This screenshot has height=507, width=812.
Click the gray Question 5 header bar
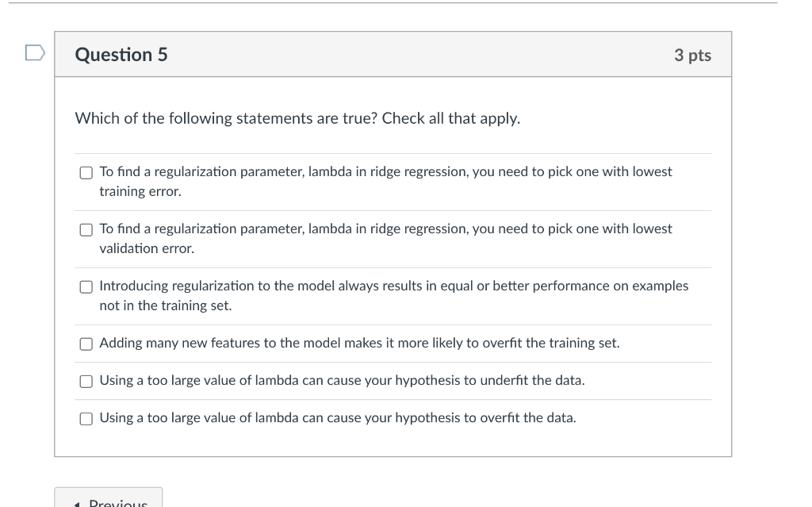coord(396,55)
